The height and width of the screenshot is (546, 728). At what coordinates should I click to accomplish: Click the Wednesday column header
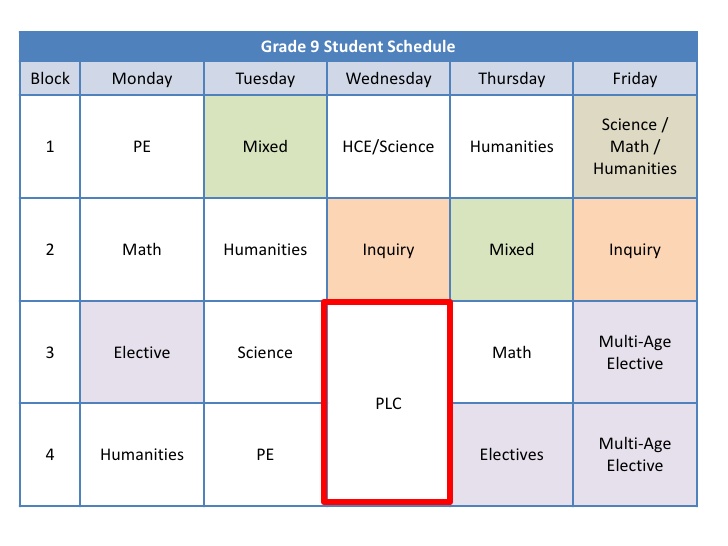(x=388, y=79)
